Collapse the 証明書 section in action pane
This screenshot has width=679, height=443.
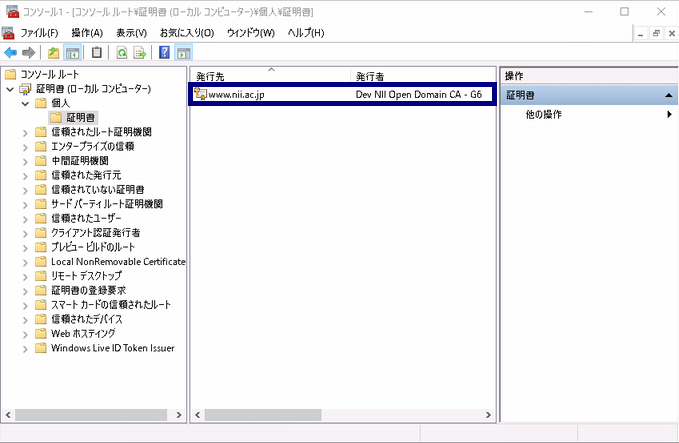[669, 95]
